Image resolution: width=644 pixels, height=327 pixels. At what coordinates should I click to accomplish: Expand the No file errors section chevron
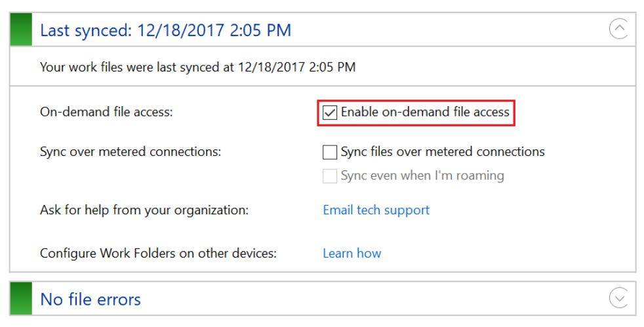point(618,298)
